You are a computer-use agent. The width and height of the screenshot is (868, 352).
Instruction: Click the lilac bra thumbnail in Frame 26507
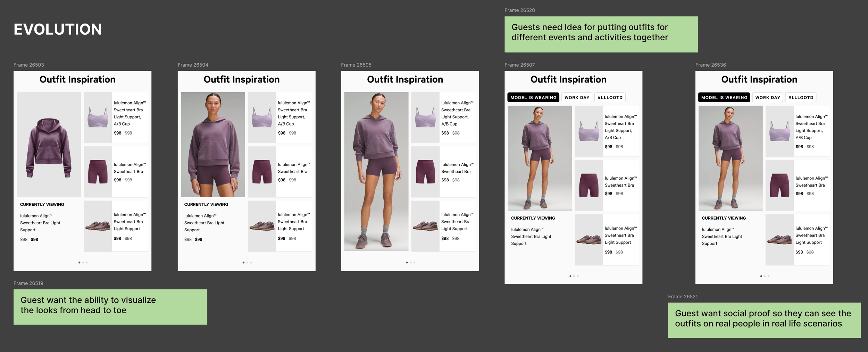[x=589, y=131]
